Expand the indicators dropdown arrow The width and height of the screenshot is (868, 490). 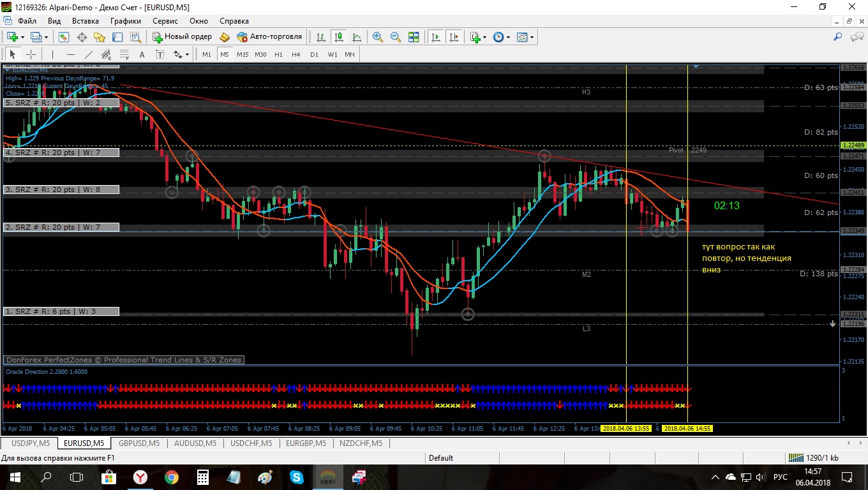(x=484, y=37)
